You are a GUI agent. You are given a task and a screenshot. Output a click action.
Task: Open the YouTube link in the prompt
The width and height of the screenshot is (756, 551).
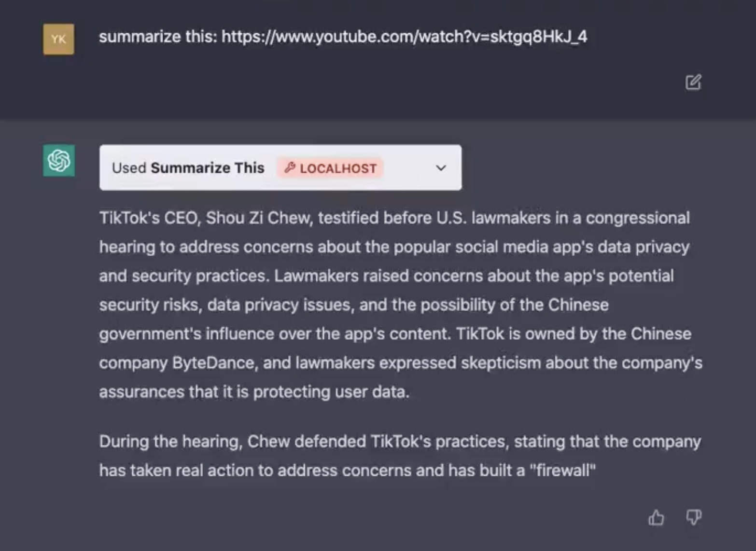pyautogui.click(x=404, y=37)
